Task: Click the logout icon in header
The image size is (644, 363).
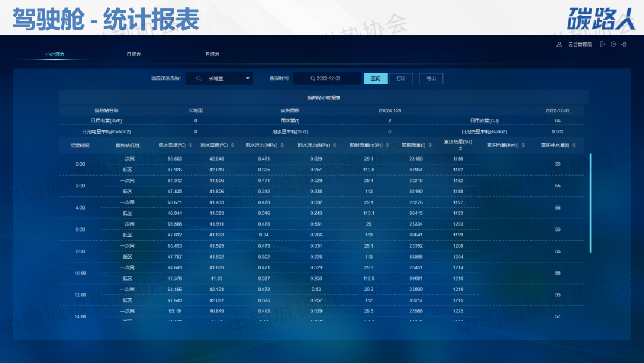Action: (x=603, y=44)
